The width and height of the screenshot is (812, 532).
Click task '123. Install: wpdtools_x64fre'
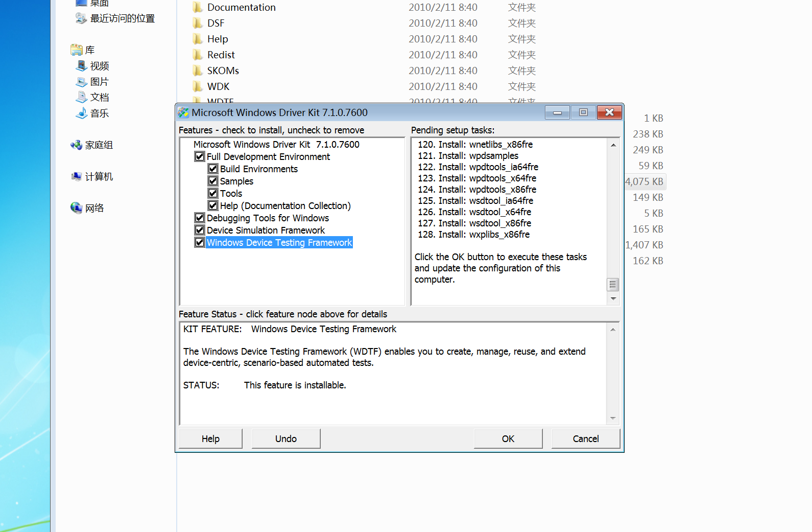[477, 178]
